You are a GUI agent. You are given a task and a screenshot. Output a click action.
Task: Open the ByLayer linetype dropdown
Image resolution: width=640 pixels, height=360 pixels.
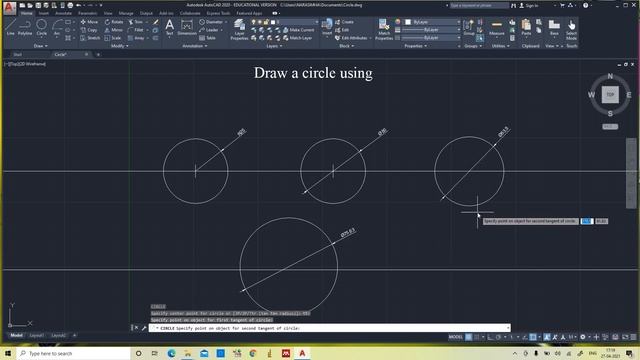pos(431,38)
